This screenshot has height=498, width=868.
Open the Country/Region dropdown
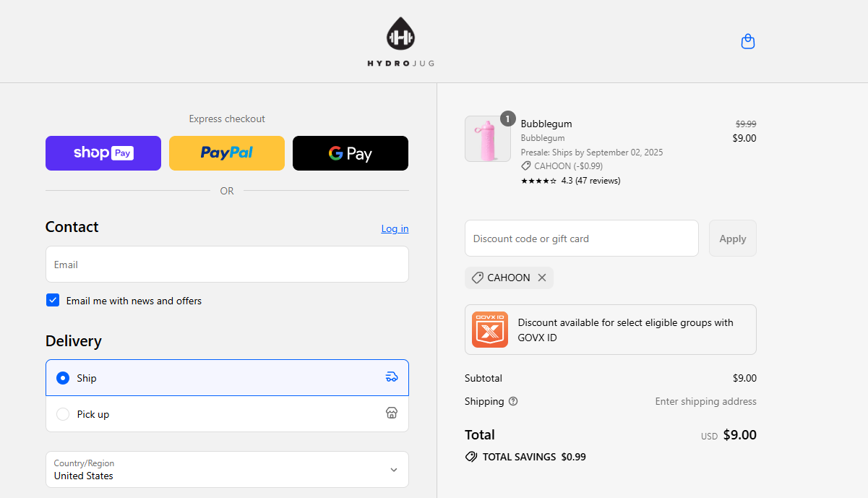(227, 470)
